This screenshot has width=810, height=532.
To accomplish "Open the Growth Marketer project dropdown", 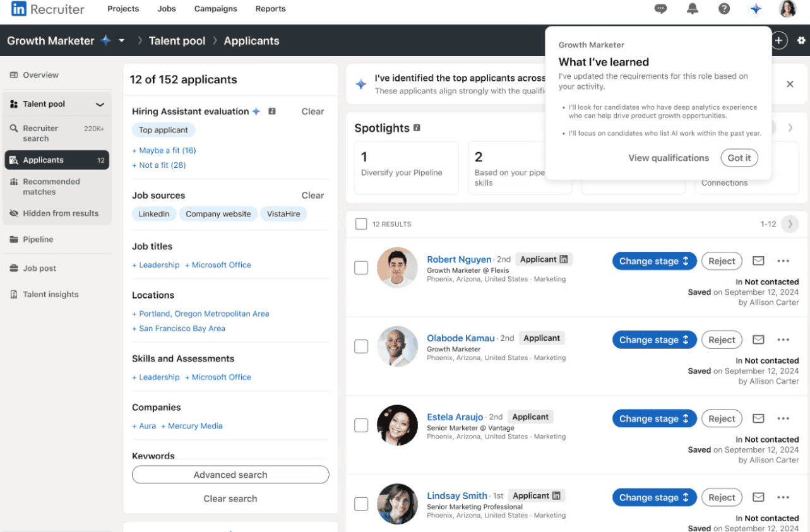I will point(121,40).
